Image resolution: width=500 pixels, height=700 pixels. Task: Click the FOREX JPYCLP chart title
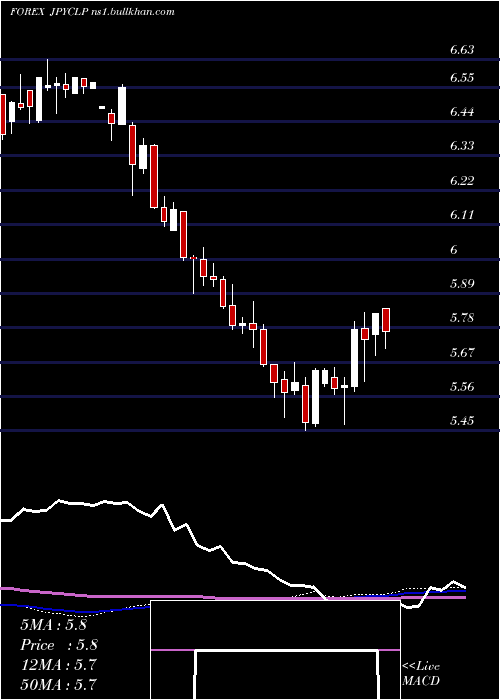pyautogui.click(x=92, y=12)
